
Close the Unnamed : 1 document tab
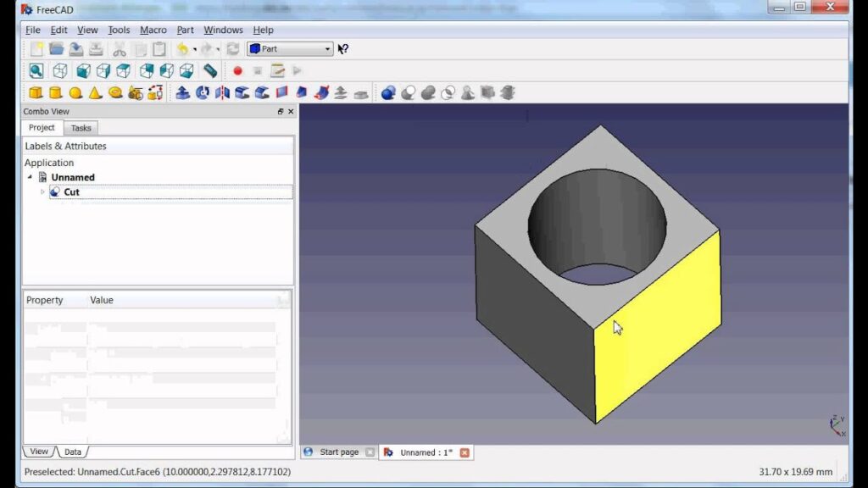point(465,452)
